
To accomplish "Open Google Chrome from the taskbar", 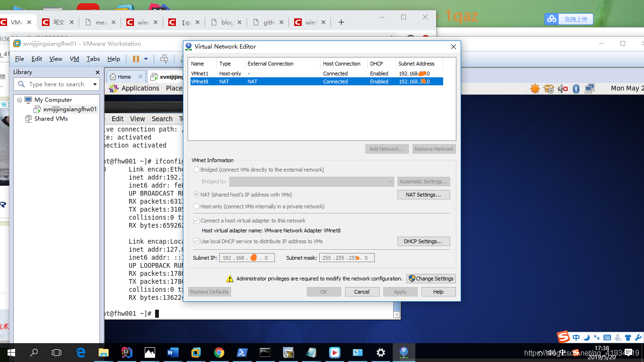I will tap(219, 352).
